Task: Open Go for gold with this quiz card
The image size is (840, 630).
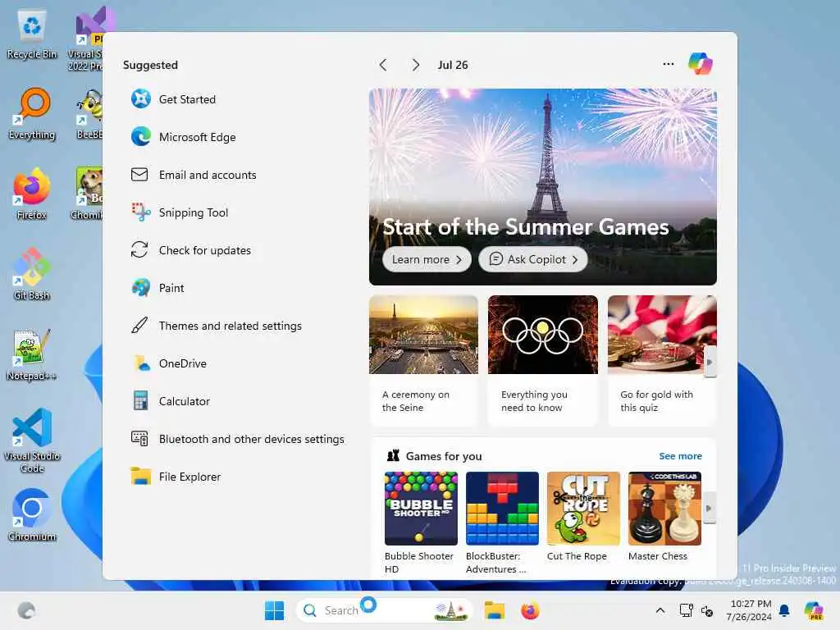Action: tap(662, 360)
